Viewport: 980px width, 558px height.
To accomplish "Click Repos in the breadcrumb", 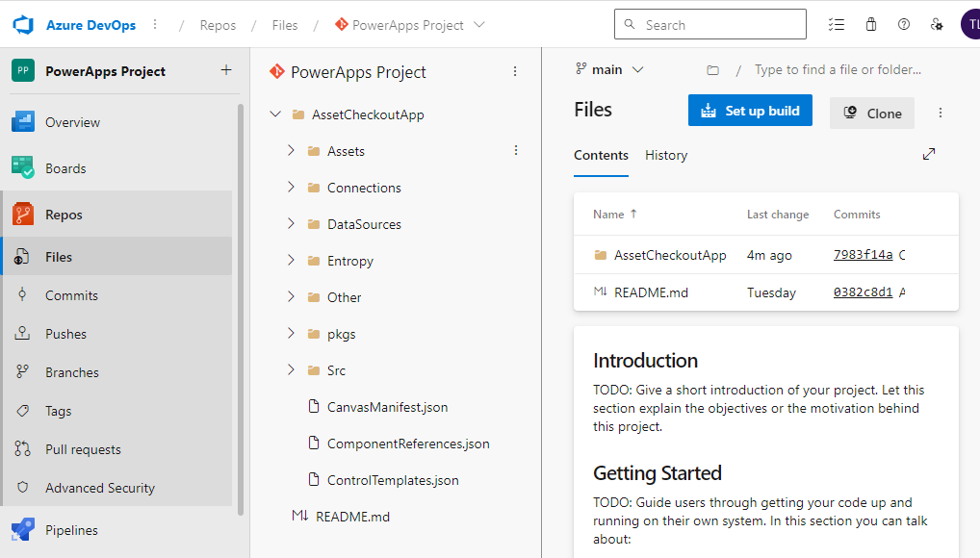I will (x=219, y=25).
